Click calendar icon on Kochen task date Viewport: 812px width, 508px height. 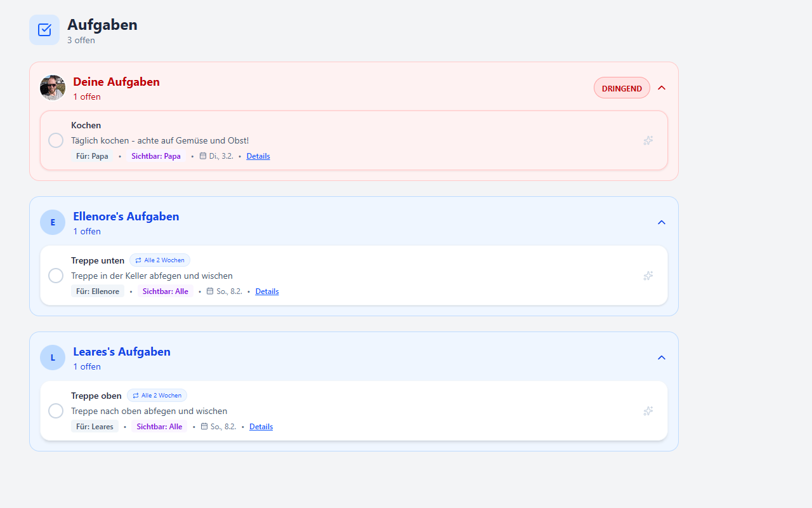(x=203, y=156)
